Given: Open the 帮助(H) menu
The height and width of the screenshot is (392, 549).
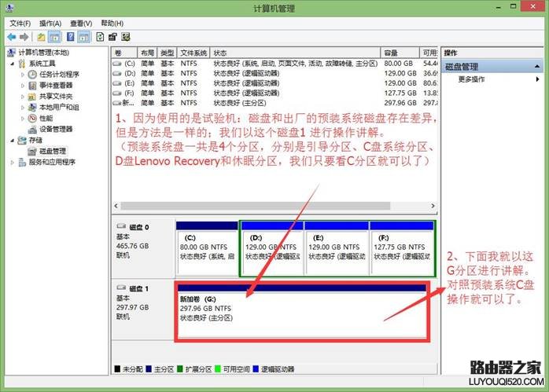Looking at the screenshot, I should (x=112, y=23).
